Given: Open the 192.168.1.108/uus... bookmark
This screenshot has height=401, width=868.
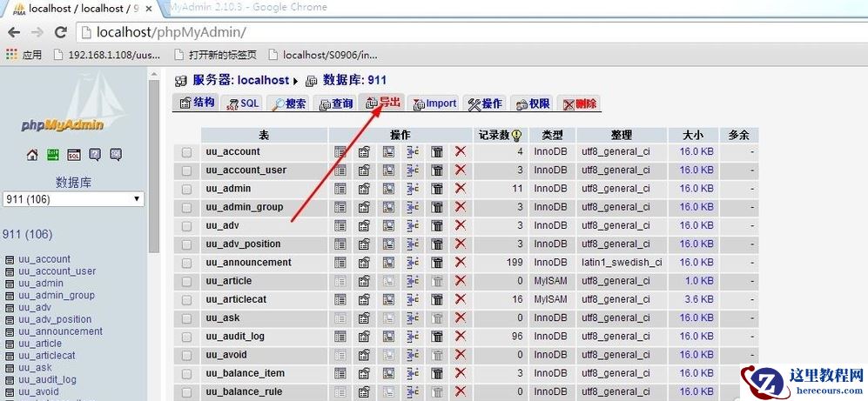Looking at the screenshot, I should coord(107,55).
